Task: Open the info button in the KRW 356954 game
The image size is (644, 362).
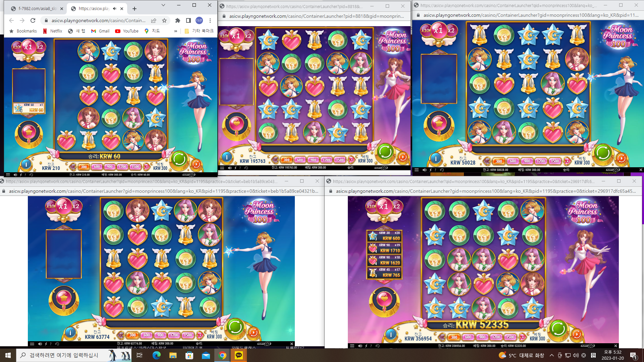Action: pyautogui.click(x=391, y=334)
